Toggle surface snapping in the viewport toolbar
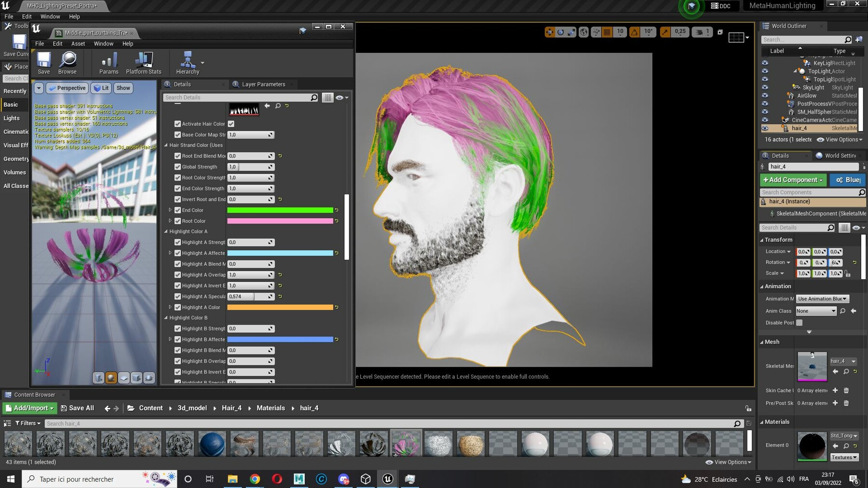Screen dimensions: 868x488 596,32
